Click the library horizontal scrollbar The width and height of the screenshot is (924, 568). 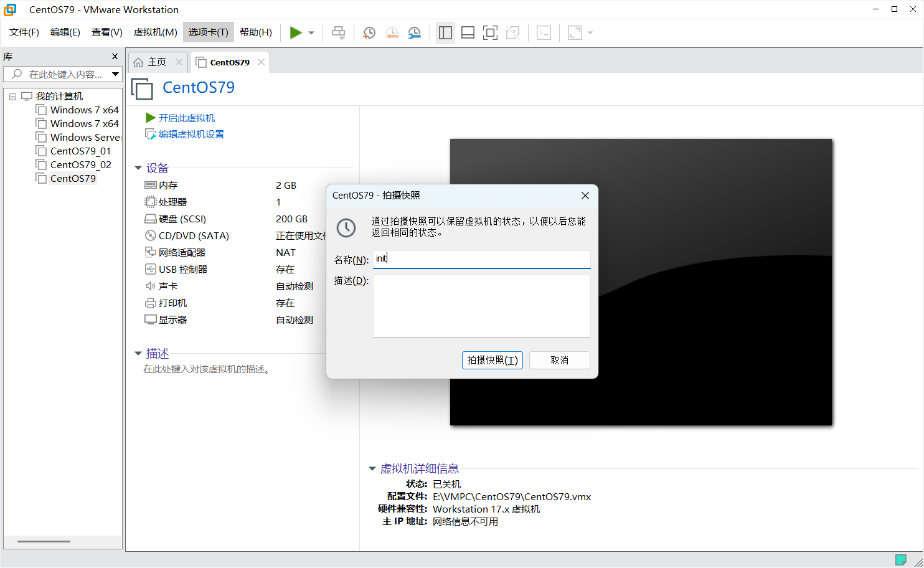pyautogui.click(x=44, y=541)
